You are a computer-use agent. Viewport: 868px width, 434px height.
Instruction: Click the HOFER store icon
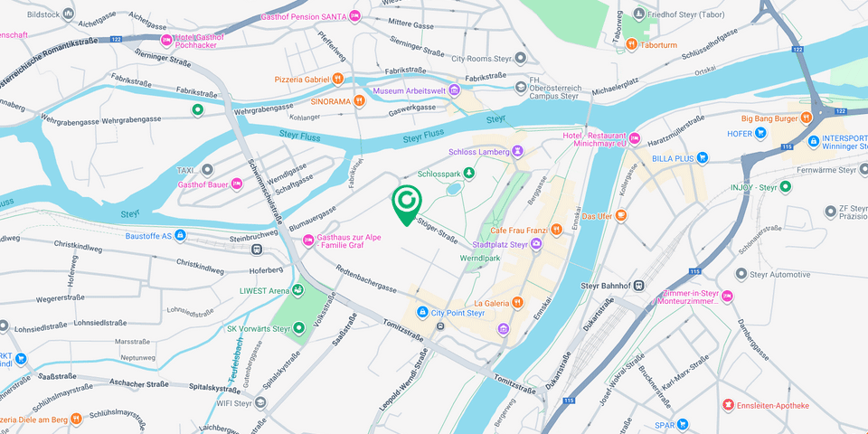pyautogui.click(x=761, y=133)
